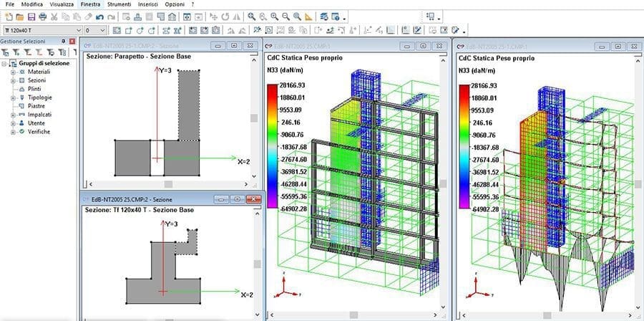This screenshot has width=644, height=321.
Task: Select the move arrows tool
Action: click(213, 17)
